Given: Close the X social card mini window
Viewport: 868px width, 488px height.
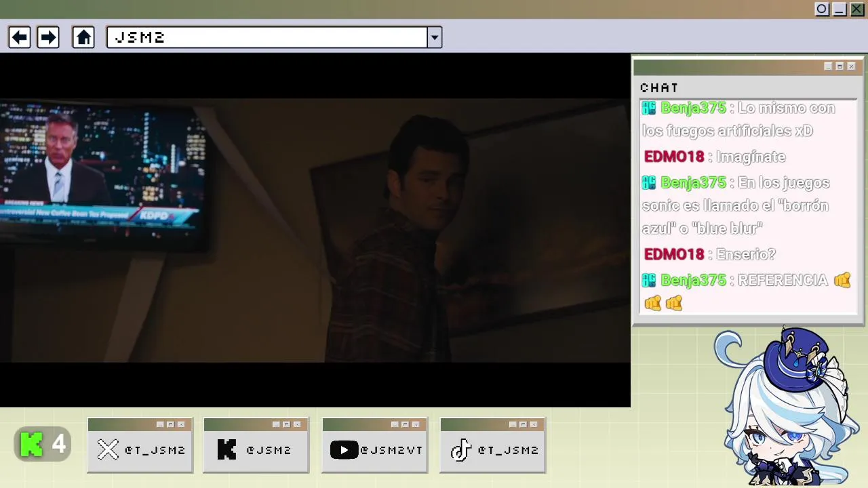Looking at the screenshot, I should pos(181,424).
